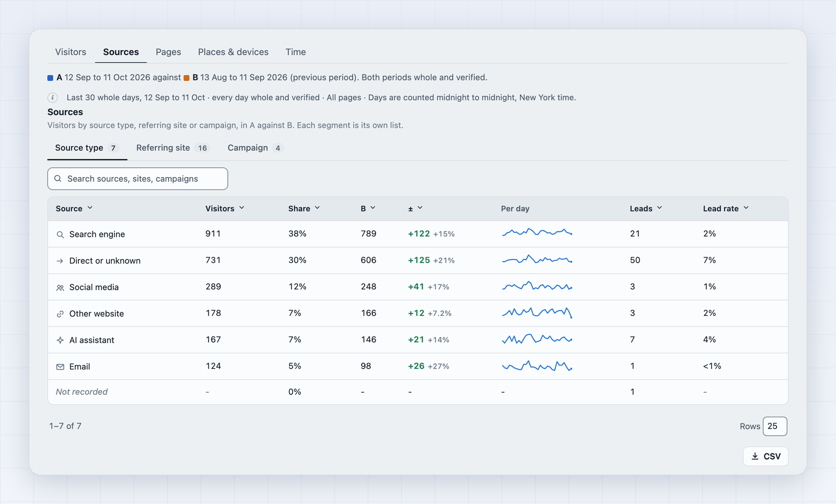Select the Source type segment tab
Screen dimensions: 836x504
click(87, 148)
